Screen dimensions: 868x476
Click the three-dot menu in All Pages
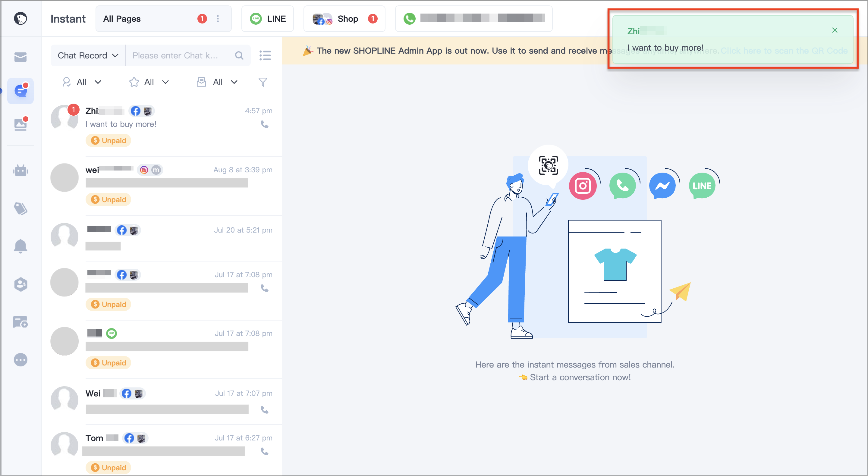pyautogui.click(x=218, y=19)
